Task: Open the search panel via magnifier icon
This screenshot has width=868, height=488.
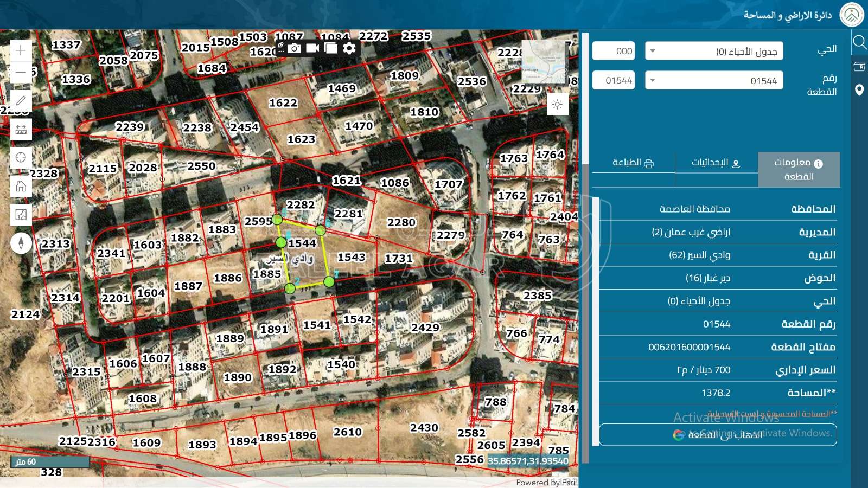Action: pyautogui.click(x=859, y=42)
